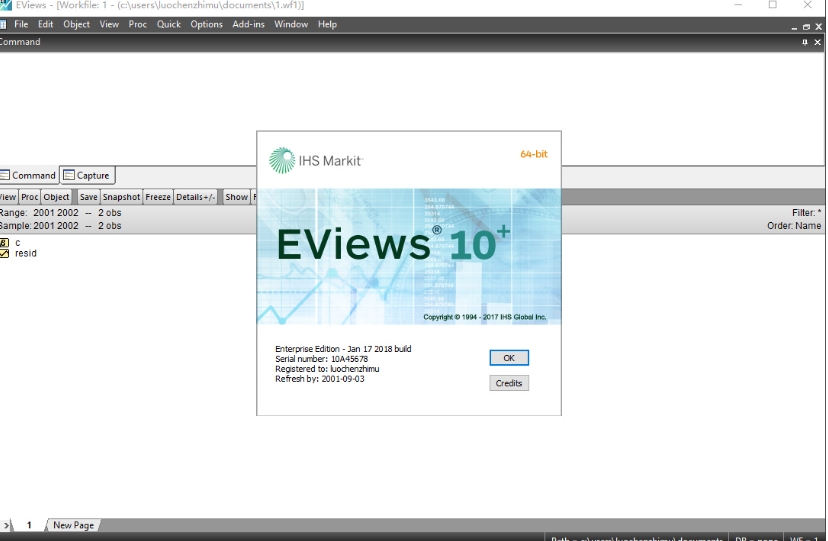828x541 pixels.
Task: Switch to the Capture tab
Action: click(x=87, y=175)
